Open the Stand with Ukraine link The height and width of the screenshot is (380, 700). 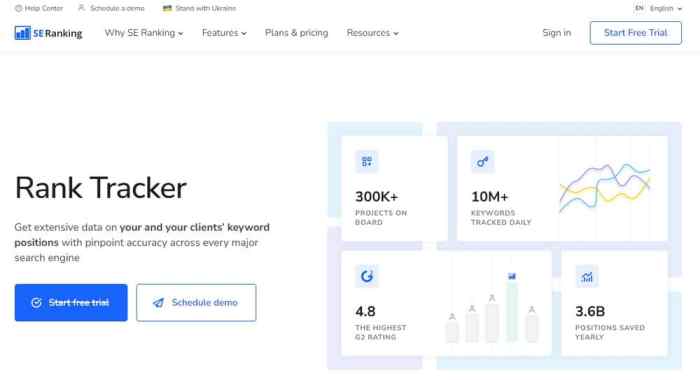click(199, 8)
